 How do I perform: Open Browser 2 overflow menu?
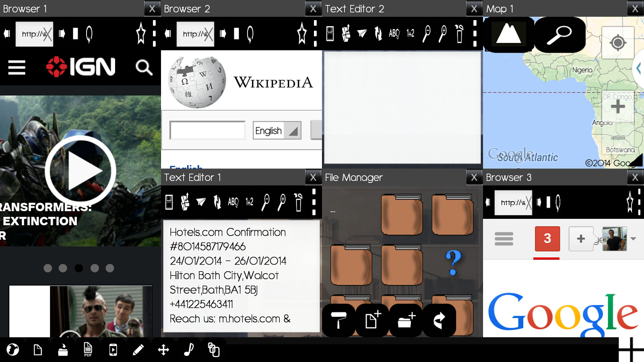315,33
